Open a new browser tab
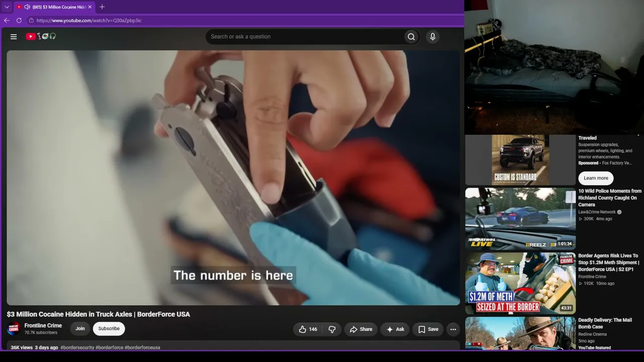Screen dimensions: 644x362 coord(102,7)
